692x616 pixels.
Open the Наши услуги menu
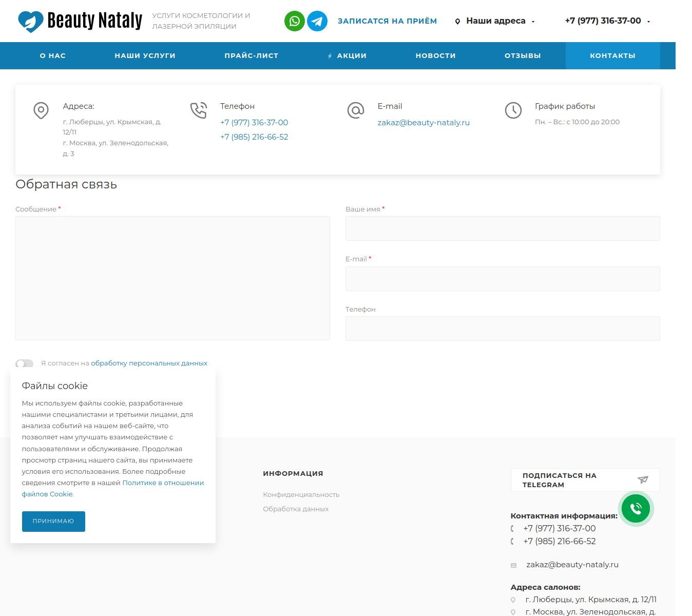[x=145, y=55]
